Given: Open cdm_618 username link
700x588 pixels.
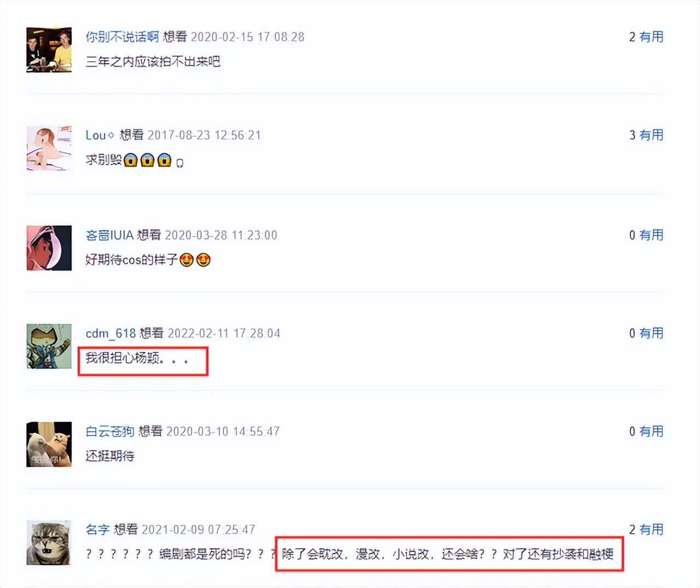Looking at the screenshot, I should click(110, 333).
